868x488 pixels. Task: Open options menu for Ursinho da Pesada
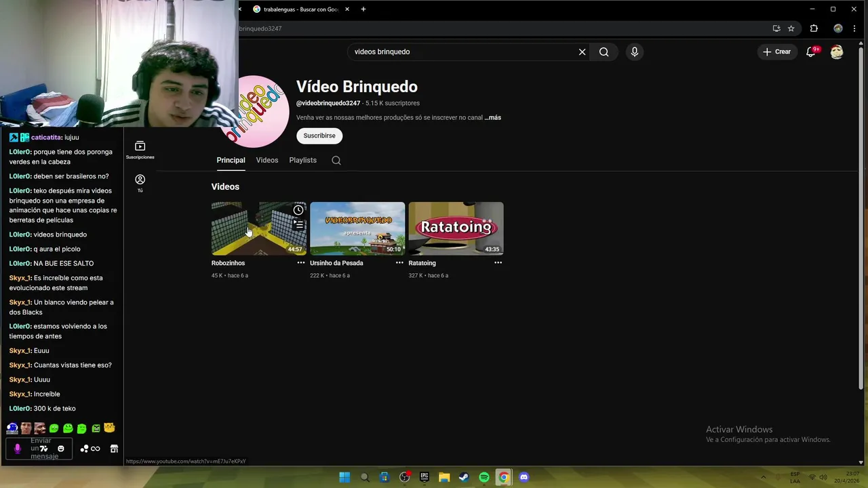click(x=399, y=263)
